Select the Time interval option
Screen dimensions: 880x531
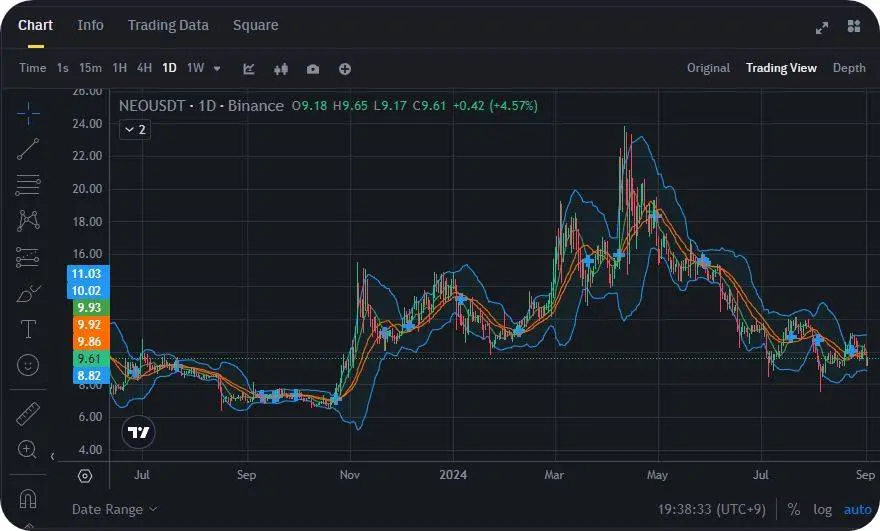(x=33, y=68)
